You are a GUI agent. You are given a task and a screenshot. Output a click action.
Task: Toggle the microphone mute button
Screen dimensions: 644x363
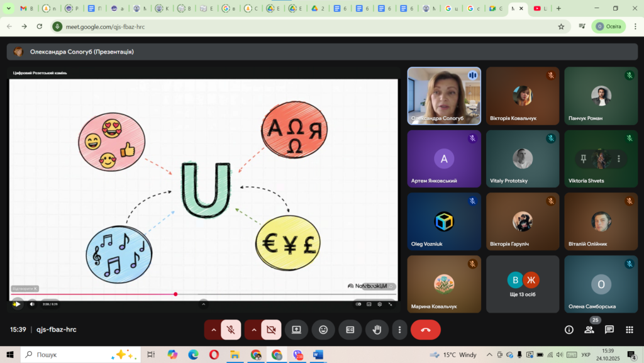(231, 329)
